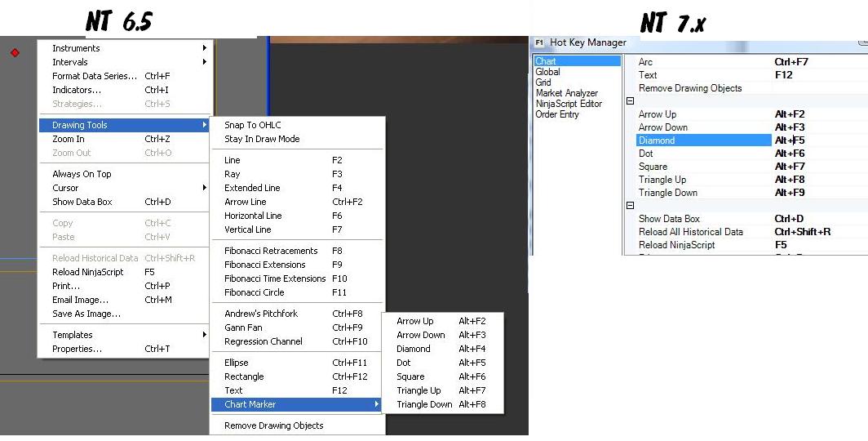
Task: Pick the Ellipse drawing tool
Action: click(298, 363)
